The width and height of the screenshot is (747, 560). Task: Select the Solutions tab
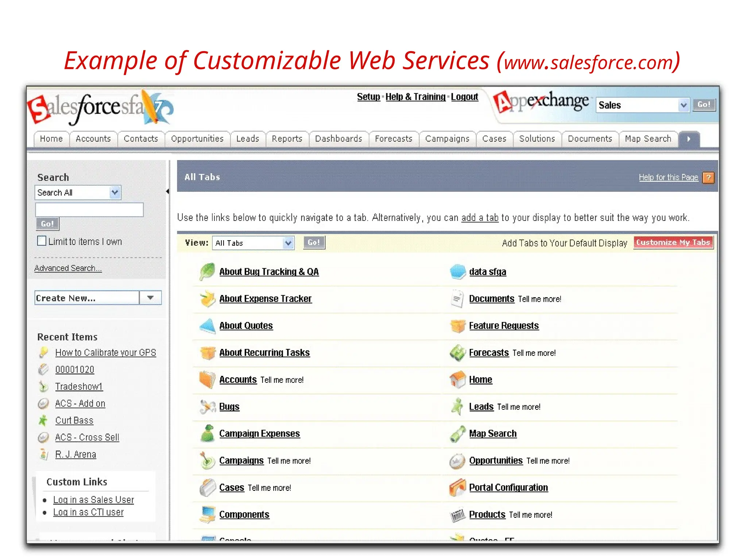[x=537, y=139]
